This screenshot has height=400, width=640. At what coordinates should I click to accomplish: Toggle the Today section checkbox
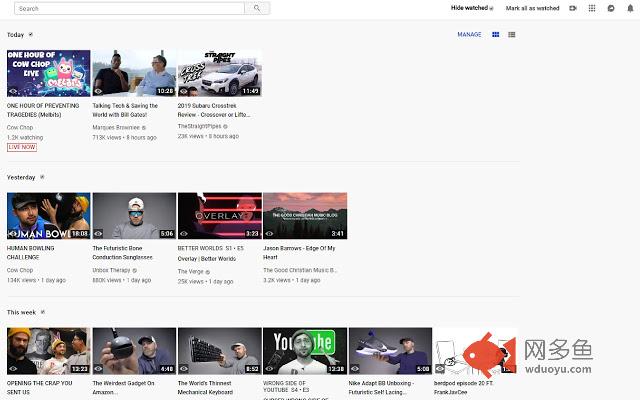(31, 35)
